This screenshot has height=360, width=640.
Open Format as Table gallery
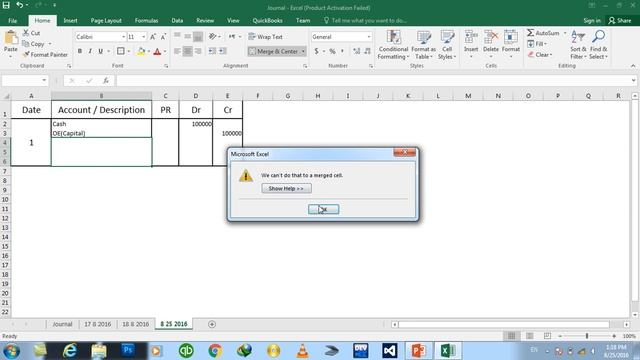(x=423, y=45)
